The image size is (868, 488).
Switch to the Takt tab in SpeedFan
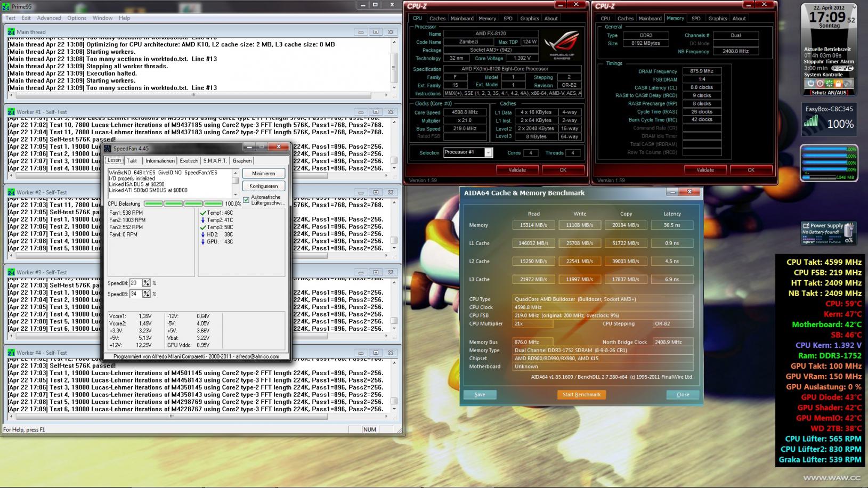tap(132, 161)
